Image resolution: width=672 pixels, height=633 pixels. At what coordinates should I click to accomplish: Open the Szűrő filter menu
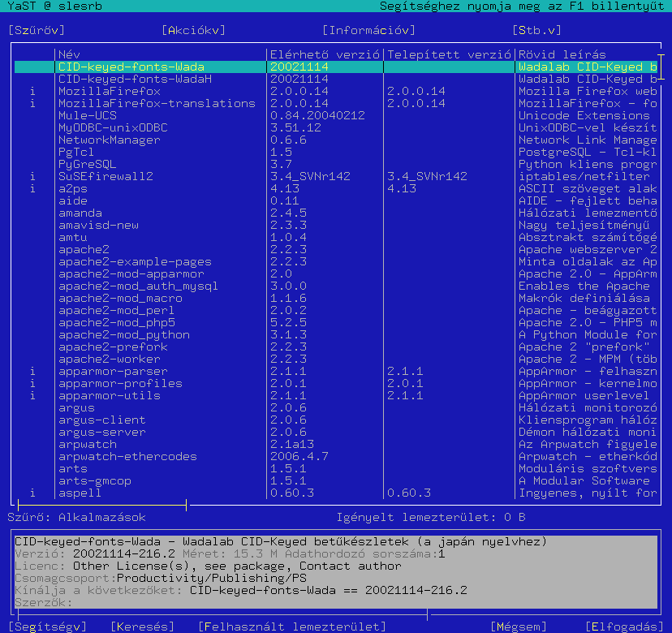click(37, 30)
